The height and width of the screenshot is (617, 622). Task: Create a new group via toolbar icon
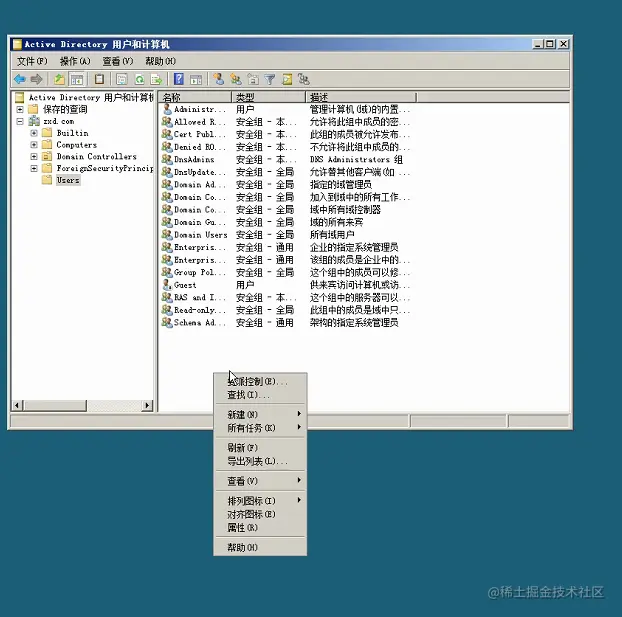[236, 79]
